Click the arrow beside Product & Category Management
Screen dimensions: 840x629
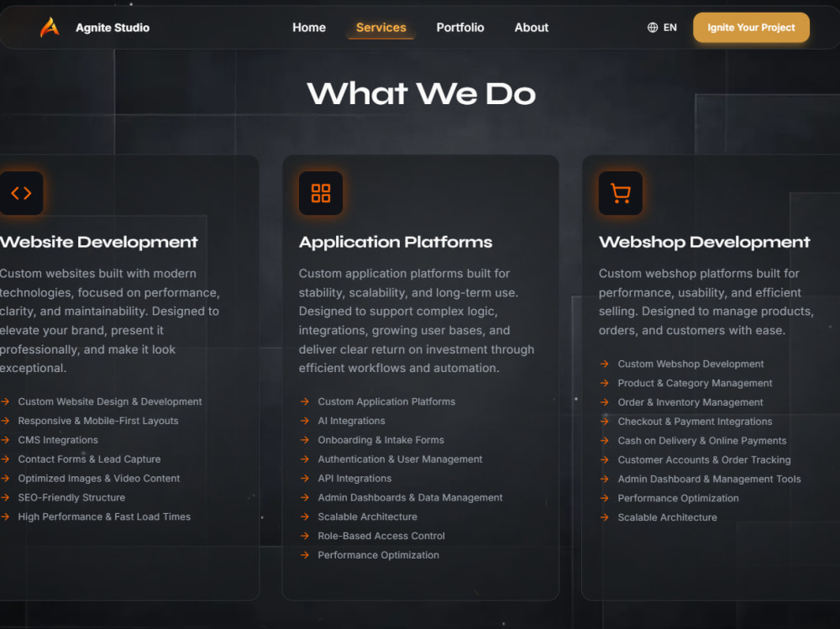604,383
